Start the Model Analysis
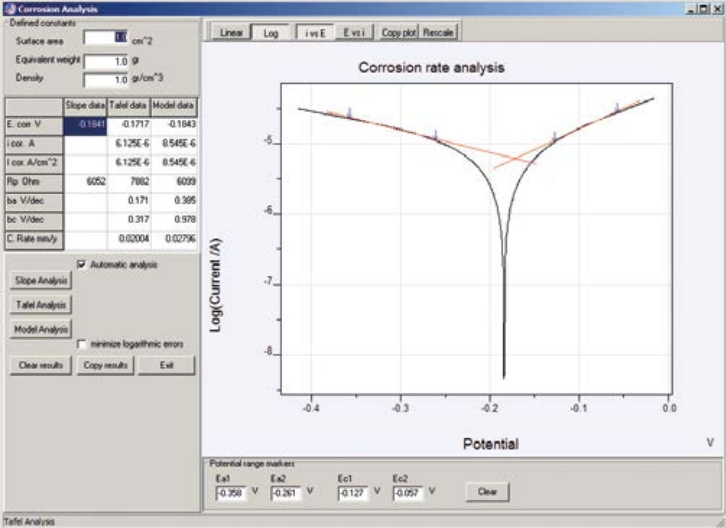This screenshot has width=726, height=528. [40, 328]
